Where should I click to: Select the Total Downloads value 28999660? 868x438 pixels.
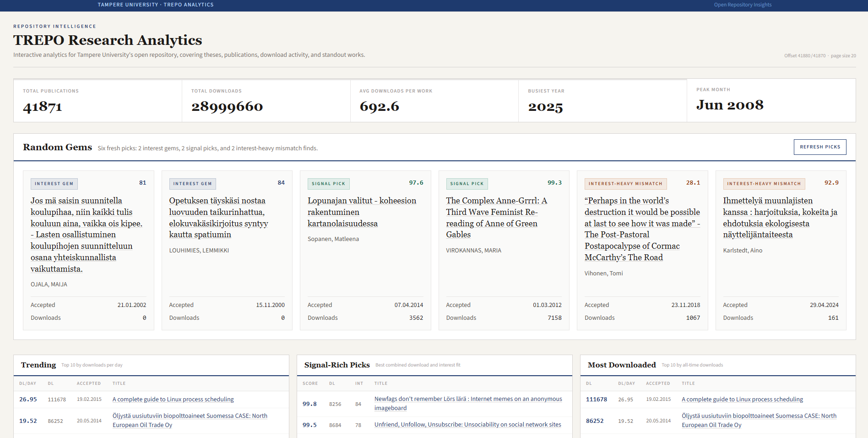click(x=227, y=107)
